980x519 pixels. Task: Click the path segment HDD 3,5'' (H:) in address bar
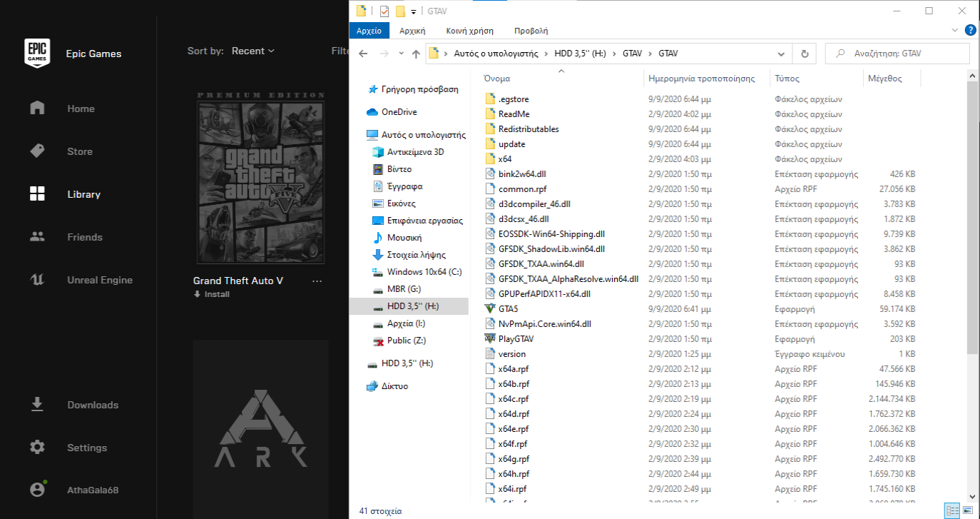(x=581, y=54)
